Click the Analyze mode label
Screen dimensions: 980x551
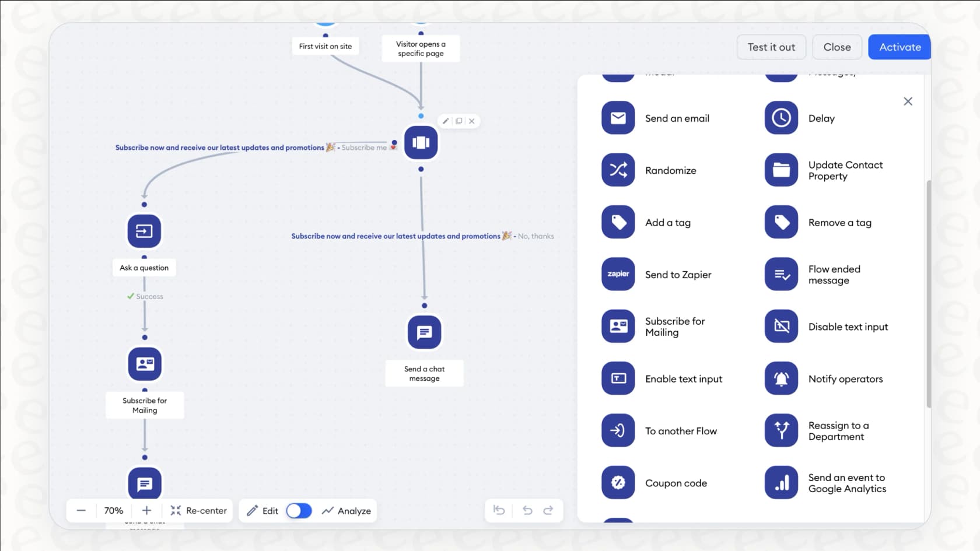pos(354,511)
